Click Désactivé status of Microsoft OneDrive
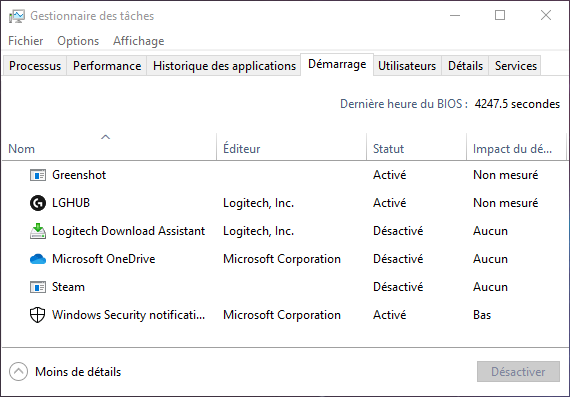 point(398,259)
